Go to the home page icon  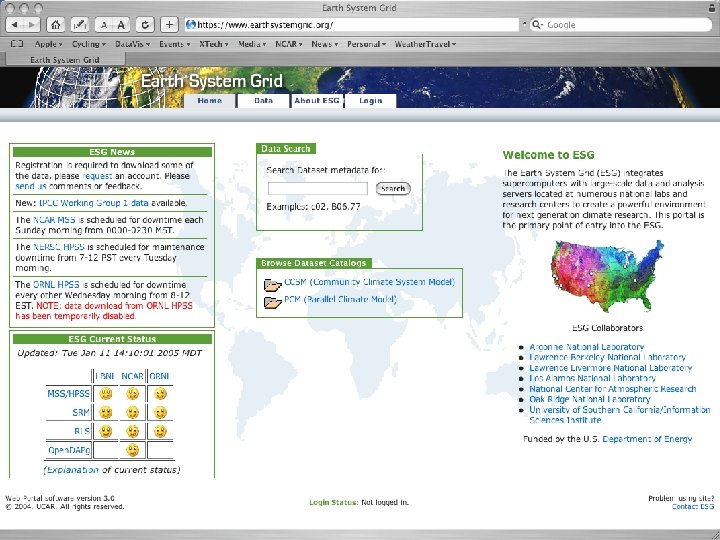pos(56,25)
